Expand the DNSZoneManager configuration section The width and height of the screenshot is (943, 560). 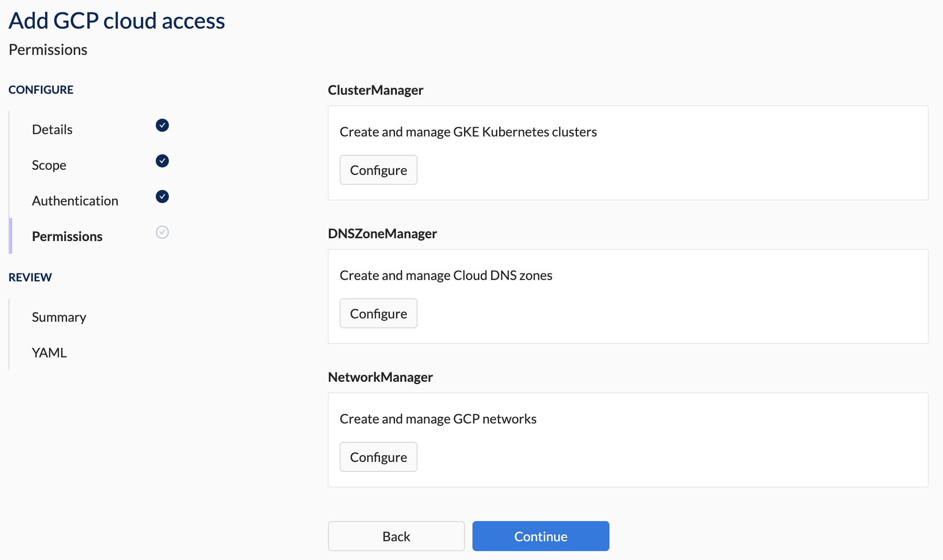(378, 313)
